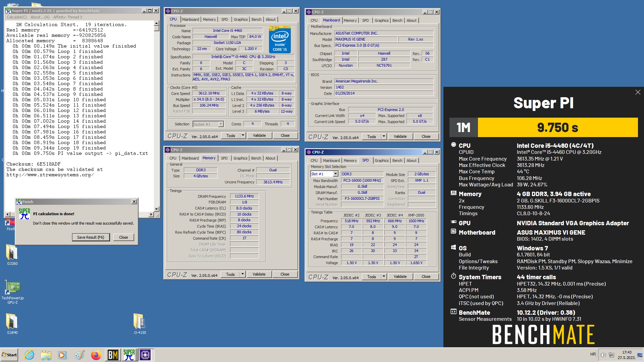Open Windows Explorer folder taskbar icon

(x=46, y=355)
